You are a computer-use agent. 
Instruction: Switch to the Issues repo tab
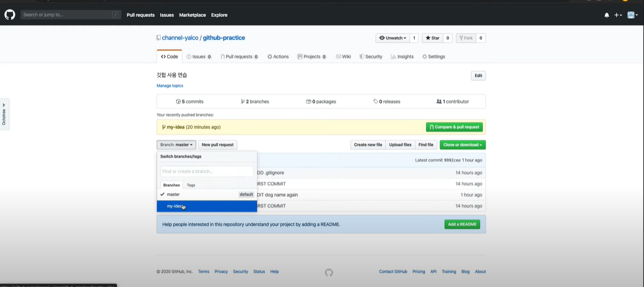[199, 57]
